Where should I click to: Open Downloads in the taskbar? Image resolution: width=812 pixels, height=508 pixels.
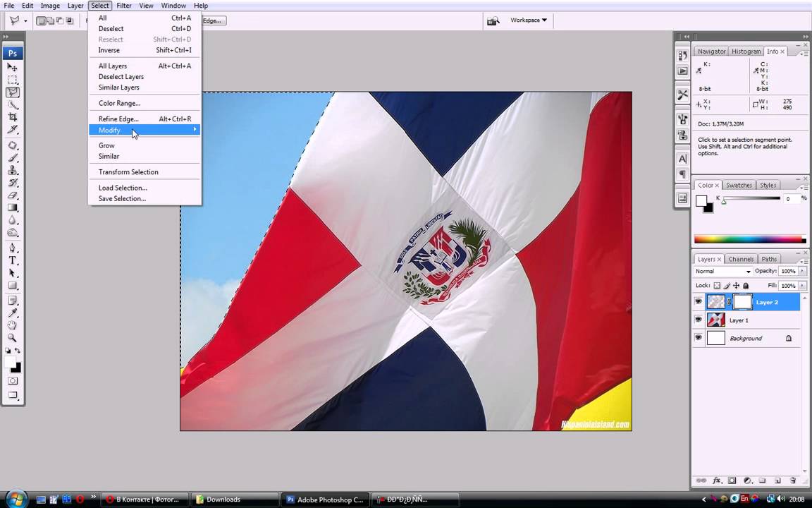[x=223, y=500]
